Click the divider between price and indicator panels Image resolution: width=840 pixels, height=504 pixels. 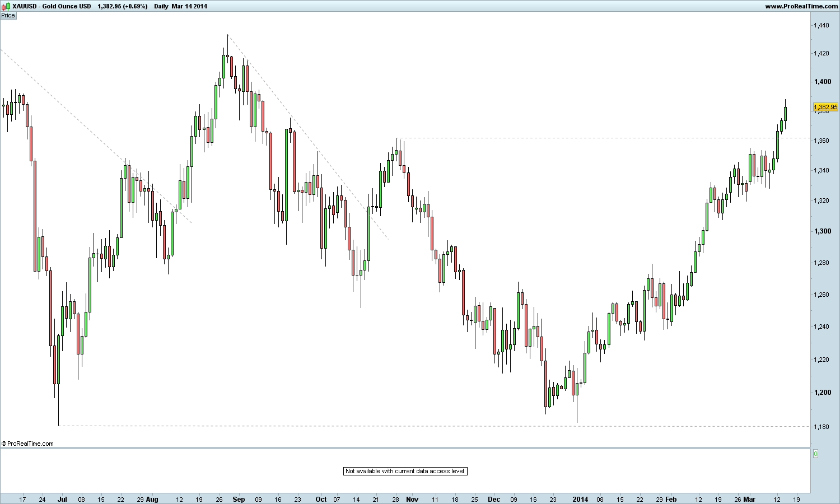[405, 448]
